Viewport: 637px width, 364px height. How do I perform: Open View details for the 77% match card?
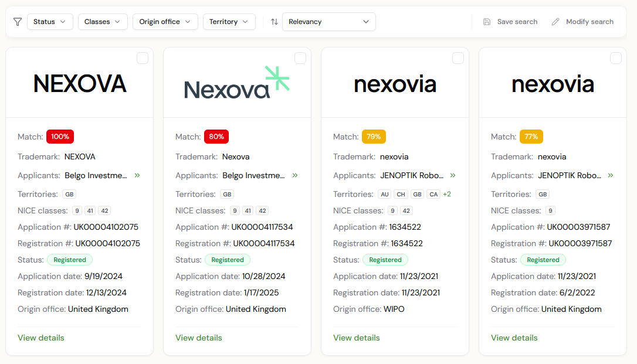pyautogui.click(x=514, y=338)
